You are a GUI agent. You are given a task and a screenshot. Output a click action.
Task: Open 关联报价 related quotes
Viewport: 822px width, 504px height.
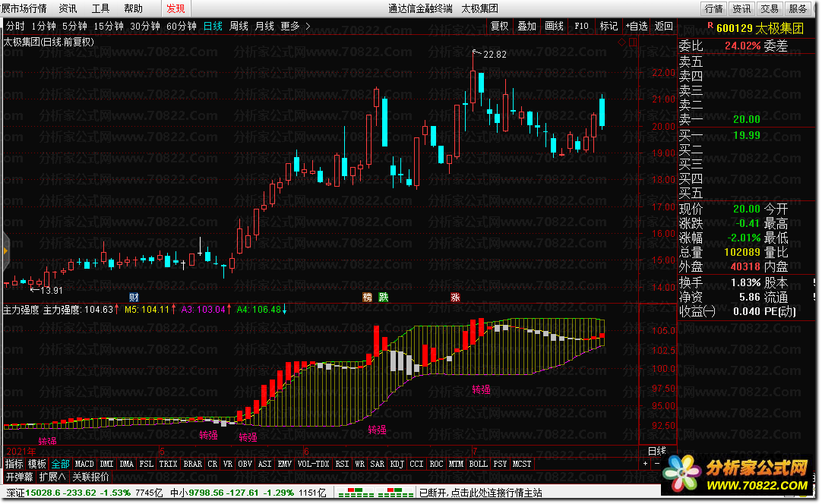point(90,477)
